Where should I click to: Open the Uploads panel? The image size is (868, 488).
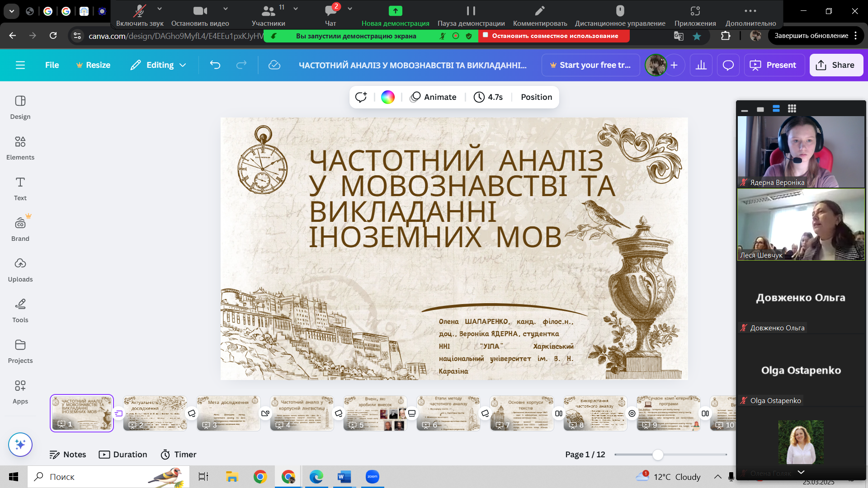click(20, 270)
